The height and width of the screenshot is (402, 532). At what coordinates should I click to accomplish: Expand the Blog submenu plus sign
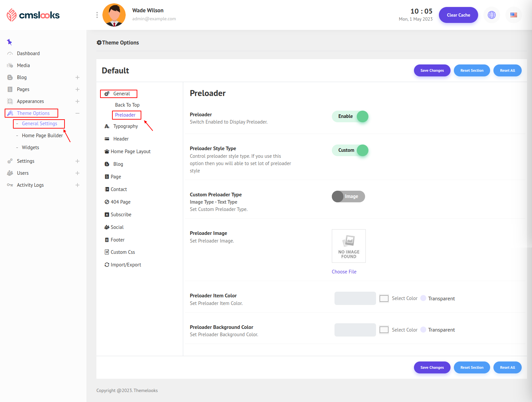click(77, 77)
